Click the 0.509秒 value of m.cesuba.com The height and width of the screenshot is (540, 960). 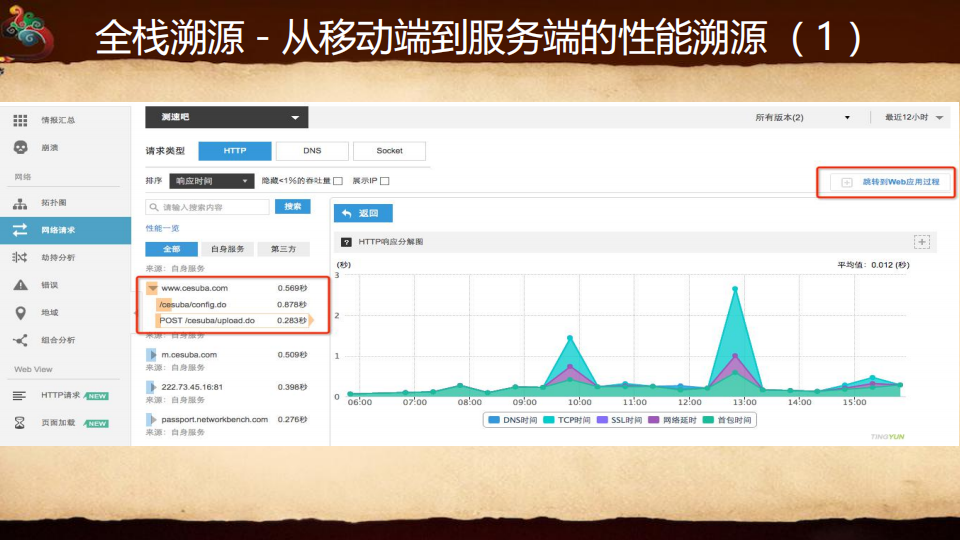click(292, 354)
